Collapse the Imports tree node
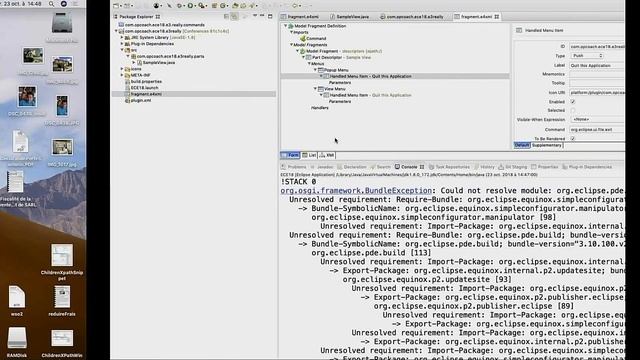 pyautogui.click(x=291, y=32)
